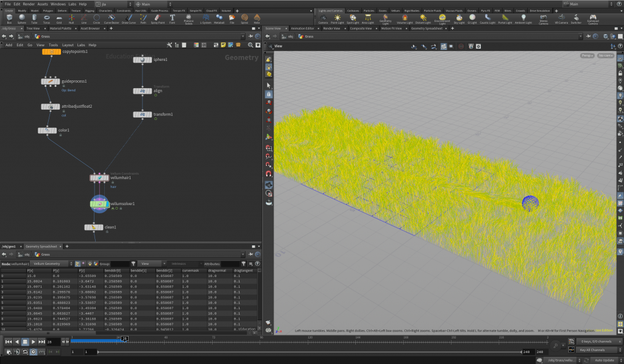Open the Windows menu
624x364 pixels.
[58, 4]
